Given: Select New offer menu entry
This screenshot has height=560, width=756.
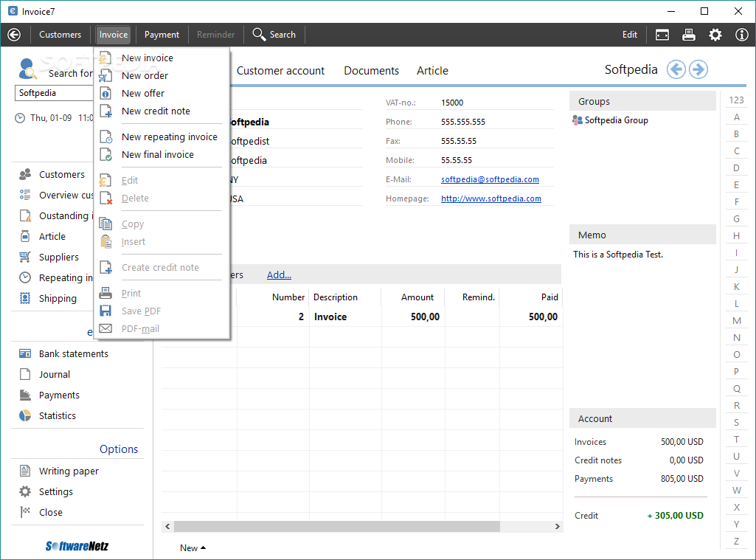Looking at the screenshot, I should tap(142, 94).
